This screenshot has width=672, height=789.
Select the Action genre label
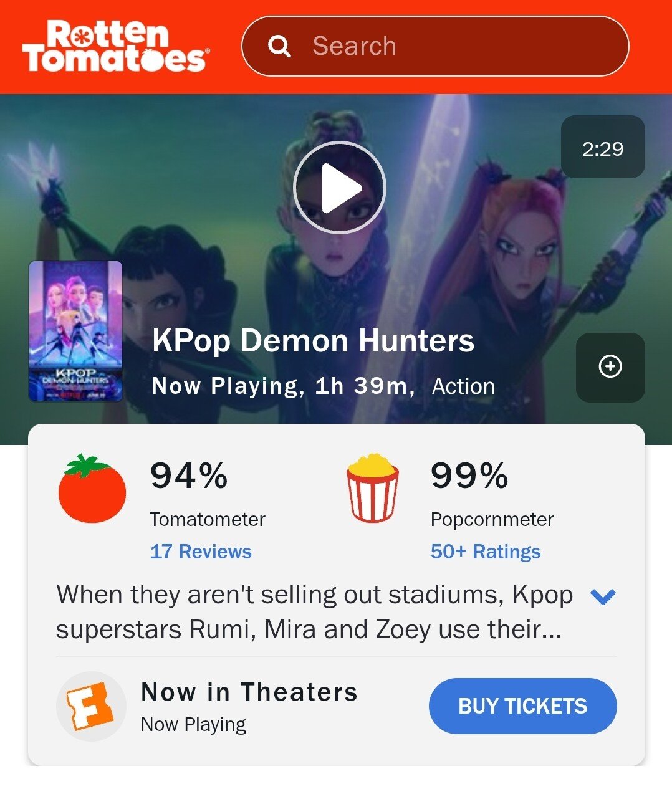pos(463,386)
